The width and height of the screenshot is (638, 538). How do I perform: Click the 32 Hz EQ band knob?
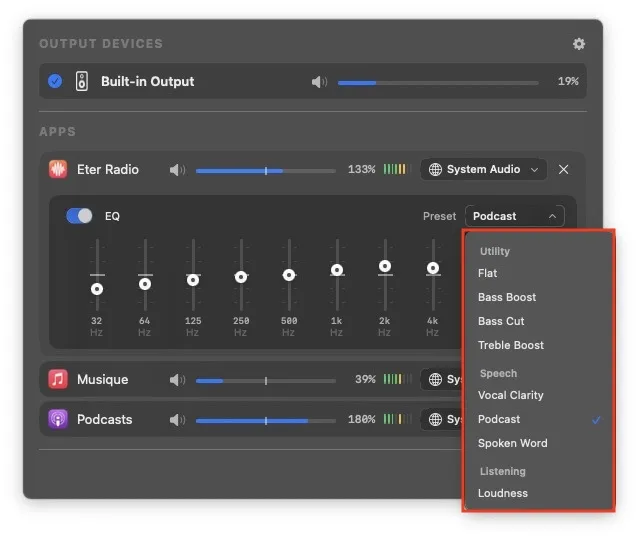tap(97, 289)
